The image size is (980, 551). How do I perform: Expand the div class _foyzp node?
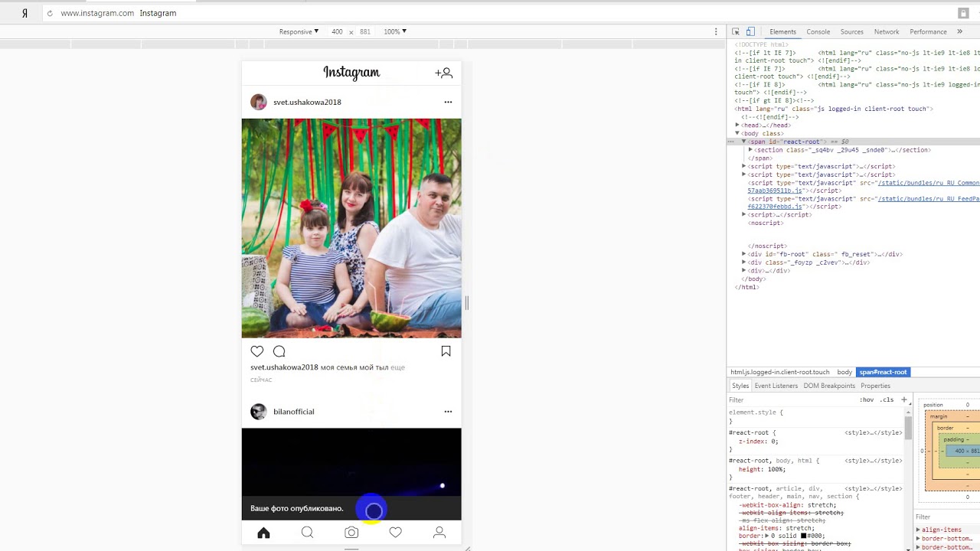click(743, 262)
